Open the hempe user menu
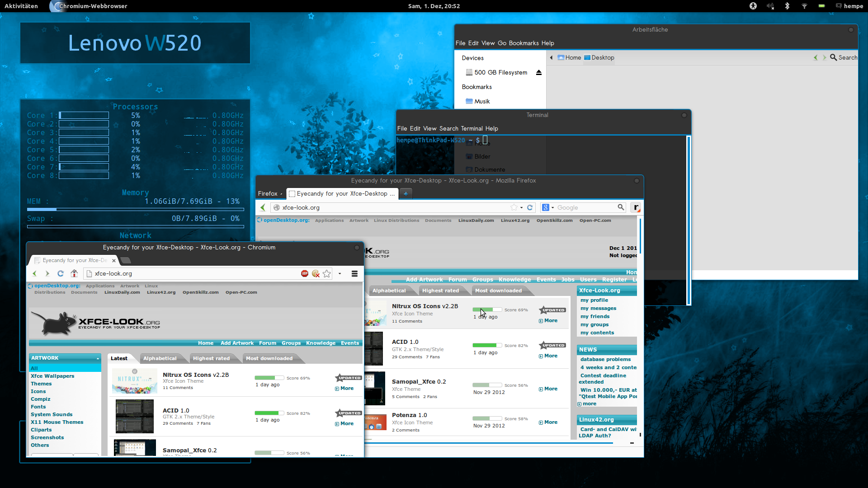The image size is (868, 488). point(849,6)
